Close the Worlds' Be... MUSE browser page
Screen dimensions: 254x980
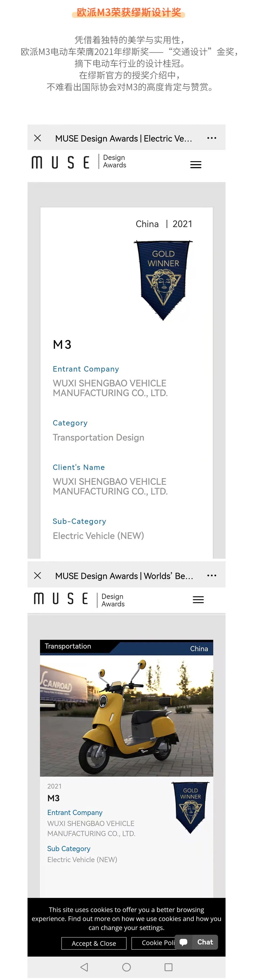point(37,575)
